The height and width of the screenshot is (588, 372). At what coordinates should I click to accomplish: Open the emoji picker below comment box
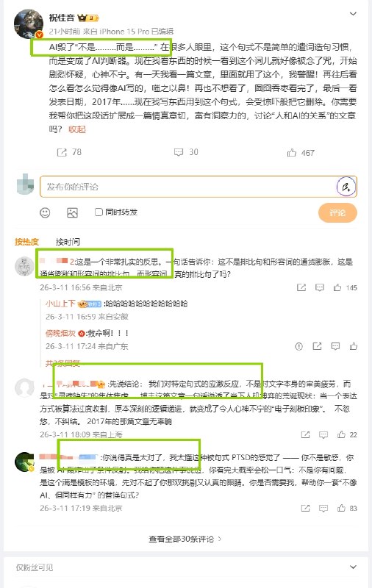click(45, 212)
